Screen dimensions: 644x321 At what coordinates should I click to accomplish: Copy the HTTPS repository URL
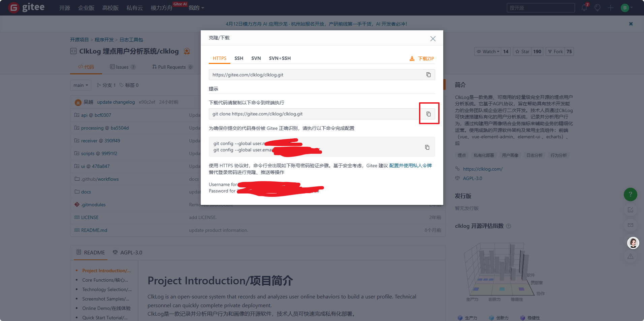coord(428,75)
